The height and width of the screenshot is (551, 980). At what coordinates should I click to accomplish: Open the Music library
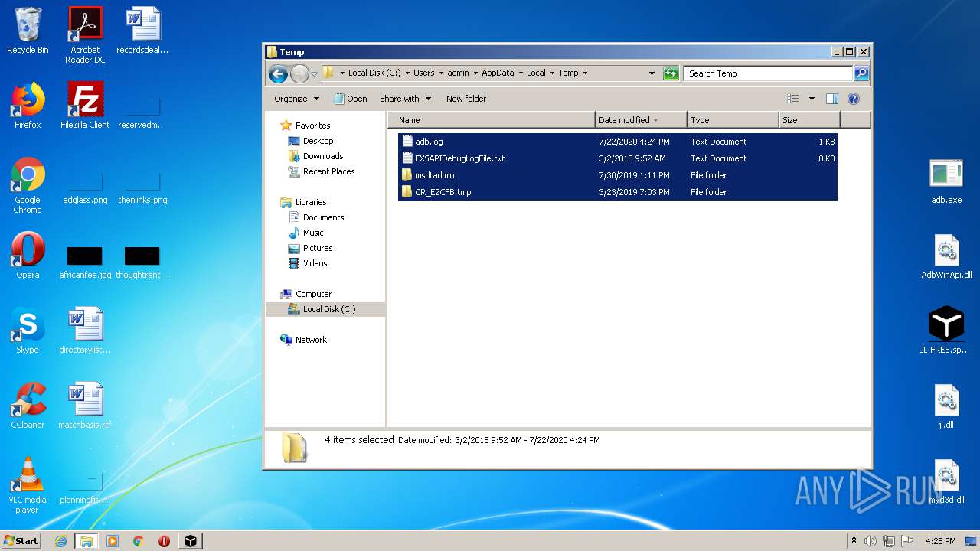[313, 233]
